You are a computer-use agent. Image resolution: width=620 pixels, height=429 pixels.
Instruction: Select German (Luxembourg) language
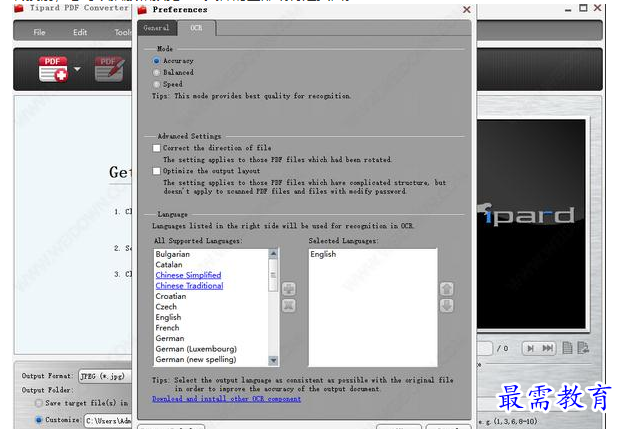196,349
